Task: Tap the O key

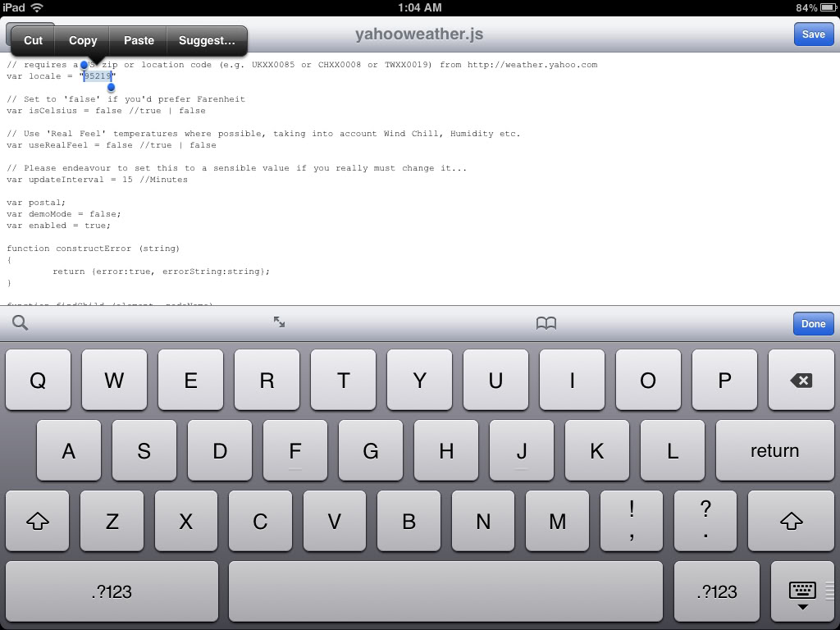Action: click(648, 380)
